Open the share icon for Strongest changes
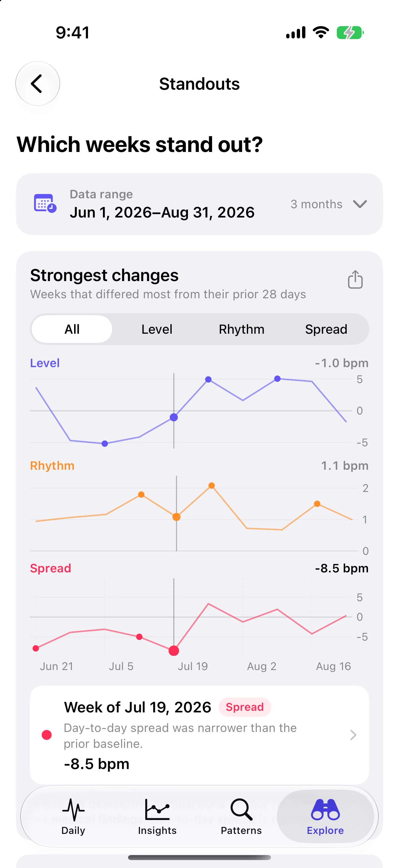399x868 pixels. pyautogui.click(x=355, y=279)
